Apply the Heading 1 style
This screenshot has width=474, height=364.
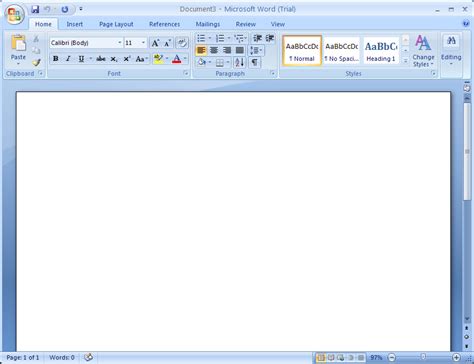pos(381,51)
